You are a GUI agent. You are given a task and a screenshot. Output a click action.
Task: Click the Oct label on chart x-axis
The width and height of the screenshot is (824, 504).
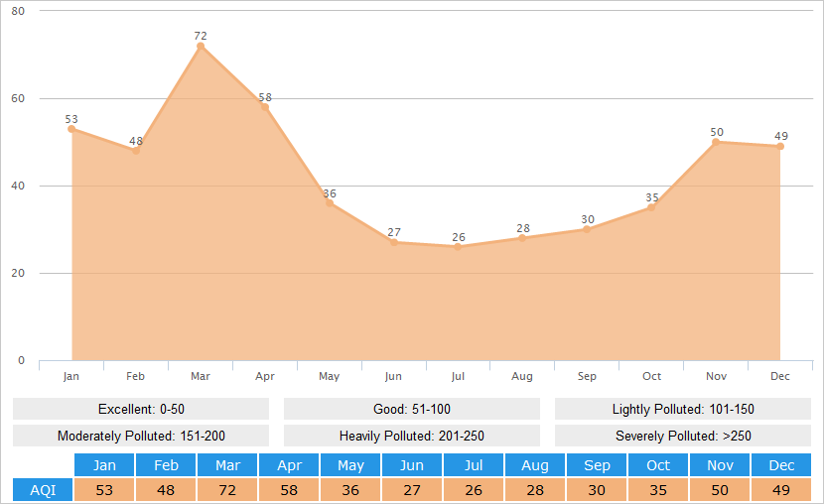[x=651, y=376]
